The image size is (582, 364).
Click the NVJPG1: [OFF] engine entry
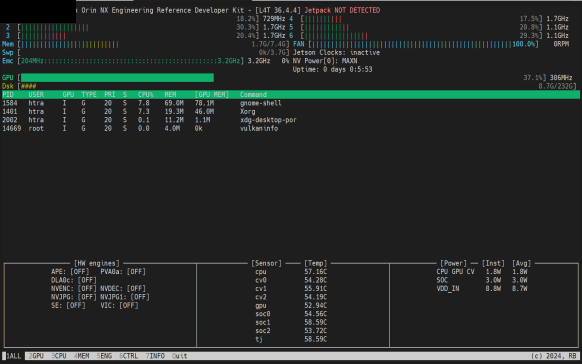click(125, 297)
